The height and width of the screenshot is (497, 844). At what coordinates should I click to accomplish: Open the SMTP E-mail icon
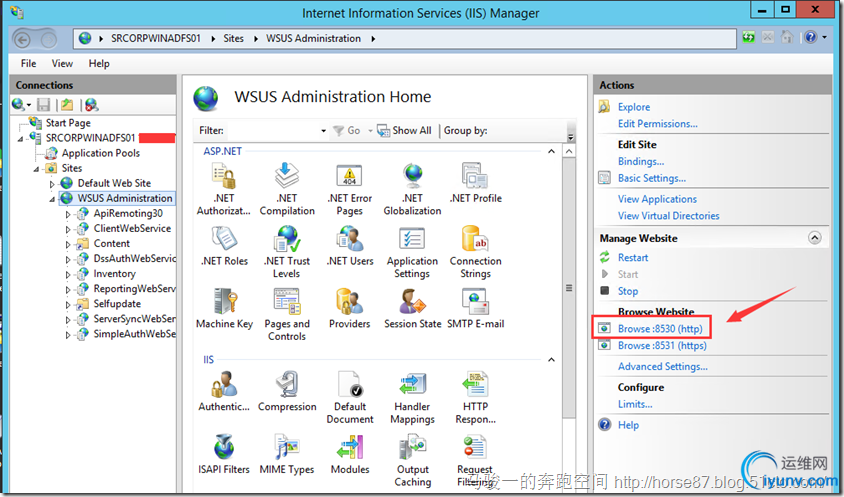click(x=475, y=302)
